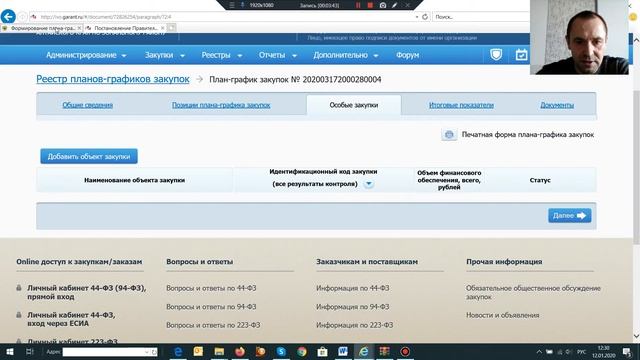Open Реестр планов-графиков закупок breadcrumb link

113,79
